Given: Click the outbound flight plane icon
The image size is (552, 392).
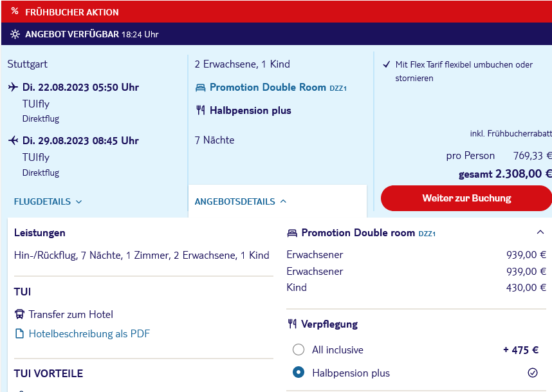Looking at the screenshot, I should [x=13, y=87].
